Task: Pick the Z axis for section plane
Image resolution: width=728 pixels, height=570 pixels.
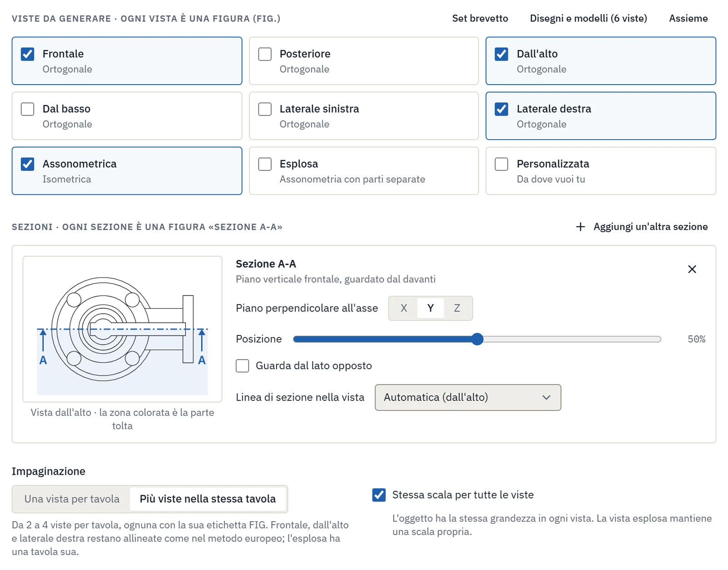Action: (x=457, y=308)
